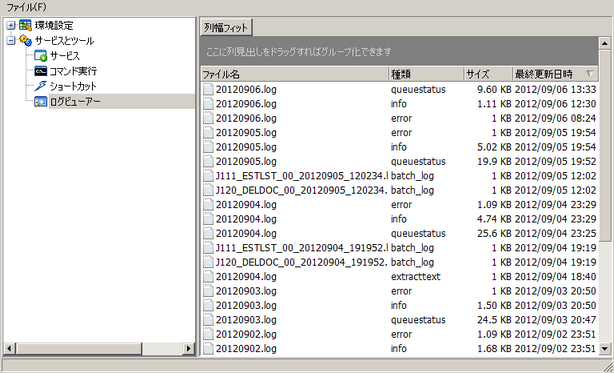Image resolution: width=614 pixels, height=373 pixels.
Task: Click file icon of 20120903.log info 1.50 KB row
Action: [x=208, y=306]
